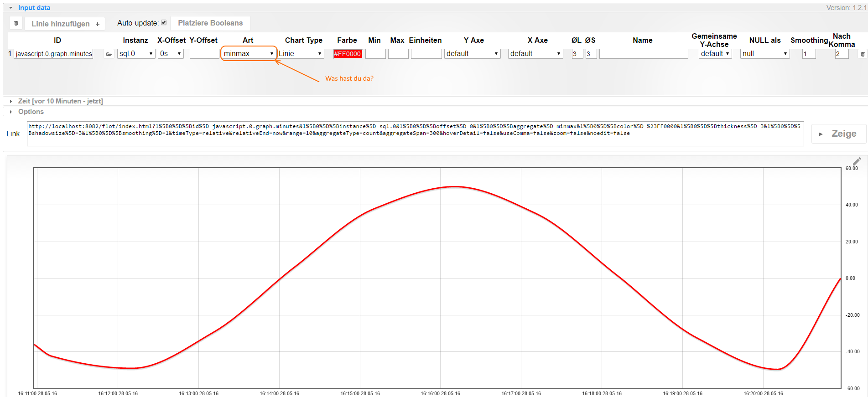Viewport: 868px width, 397px height.
Task: Click the Min input field
Action: [x=375, y=54]
